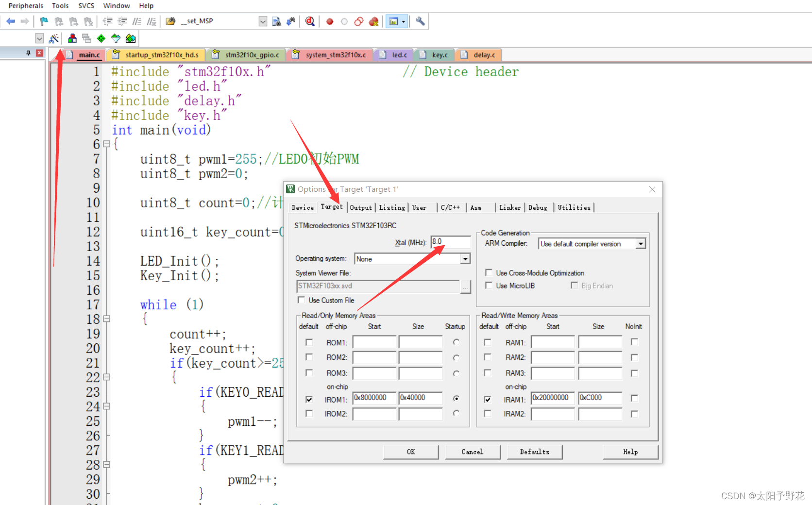Screen dimensions: 812x505
Task: Tick the IRAM1 NoInit checkbox
Action: pyautogui.click(x=634, y=398)
